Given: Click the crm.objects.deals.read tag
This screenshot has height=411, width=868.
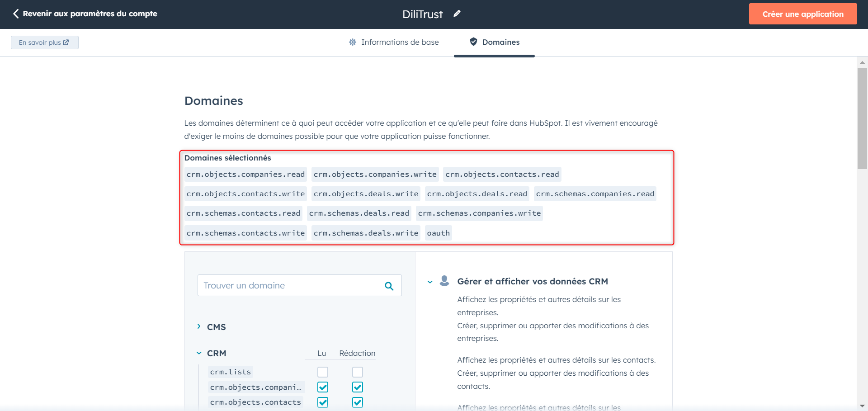Looking at the screenshot, I should pos(477,194).
